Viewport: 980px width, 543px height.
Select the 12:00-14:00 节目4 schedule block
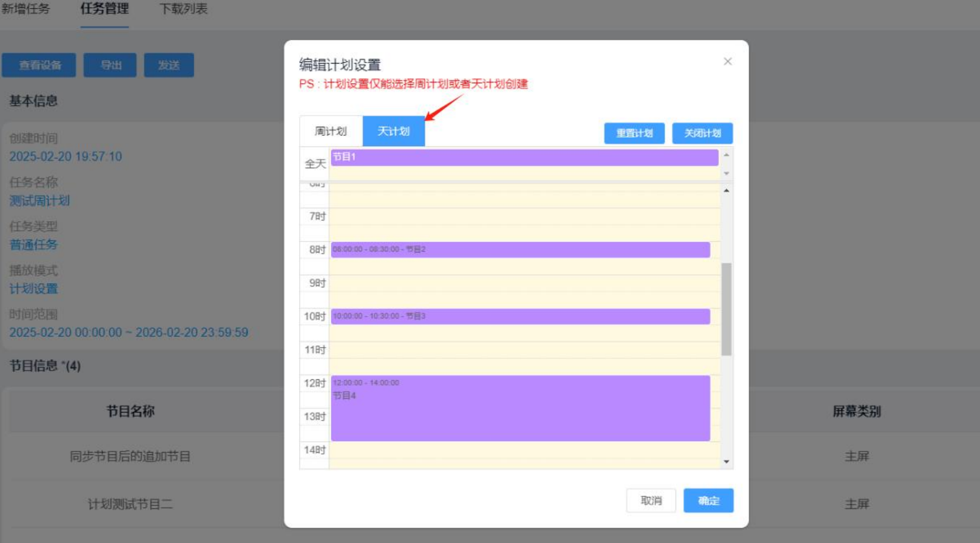tap(520, 408)
